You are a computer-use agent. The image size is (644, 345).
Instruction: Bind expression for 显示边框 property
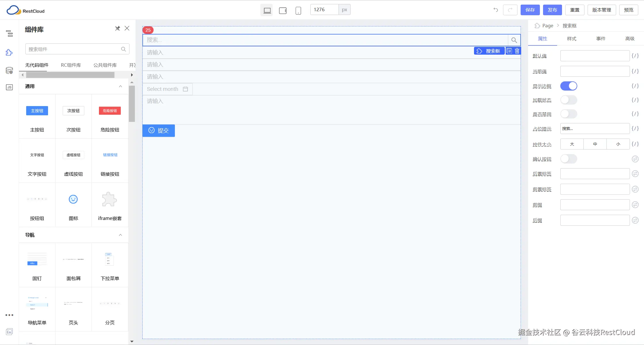click(635, 86)
